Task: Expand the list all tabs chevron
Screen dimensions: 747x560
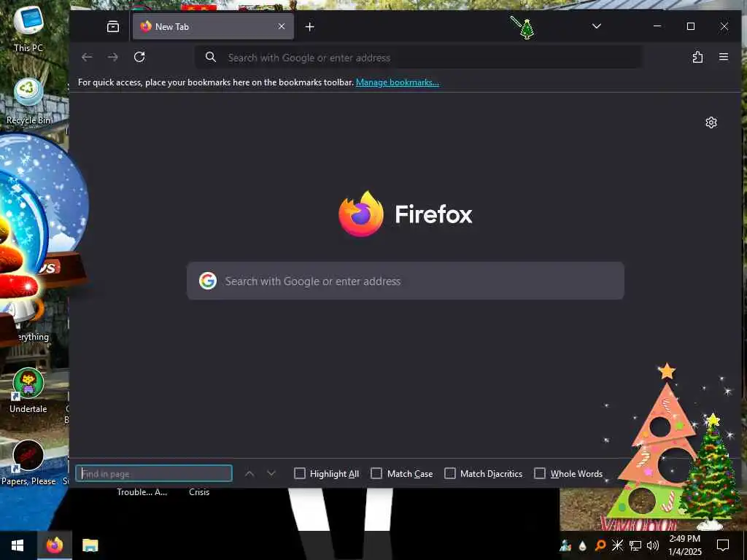Action: point(597,26)
